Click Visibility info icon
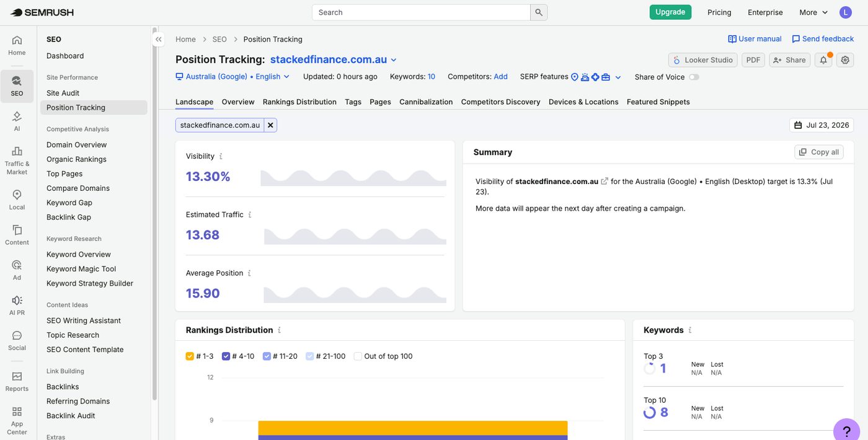Screen dimensions: 868x440 click(x=221, y=157)
